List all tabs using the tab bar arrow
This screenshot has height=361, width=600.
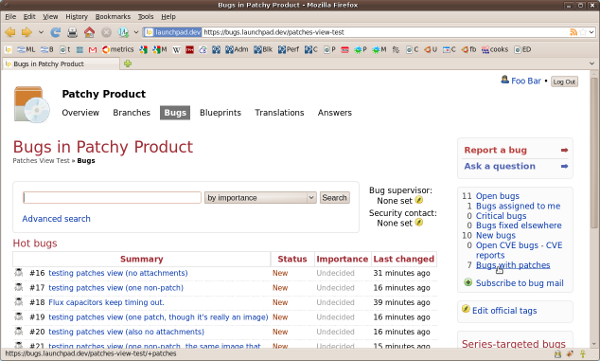592,64
